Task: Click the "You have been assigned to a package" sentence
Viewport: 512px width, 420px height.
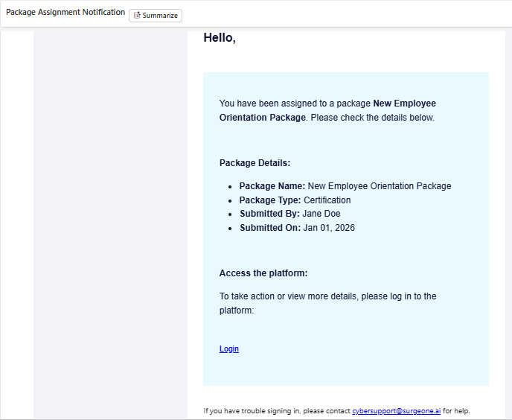Action: click(x=327, y=110)
